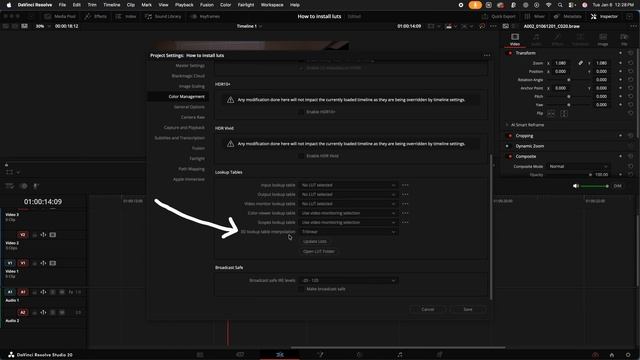Image resolution: width=640 pixels, height=360 pixels.
Task: Open the Sound Library panel
Action: (x=163, y=16)
